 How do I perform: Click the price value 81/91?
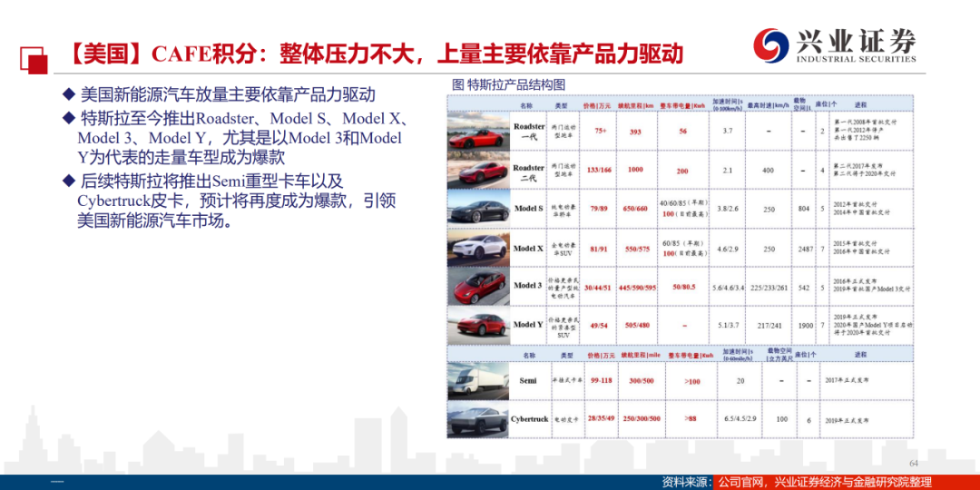[598, 249]
